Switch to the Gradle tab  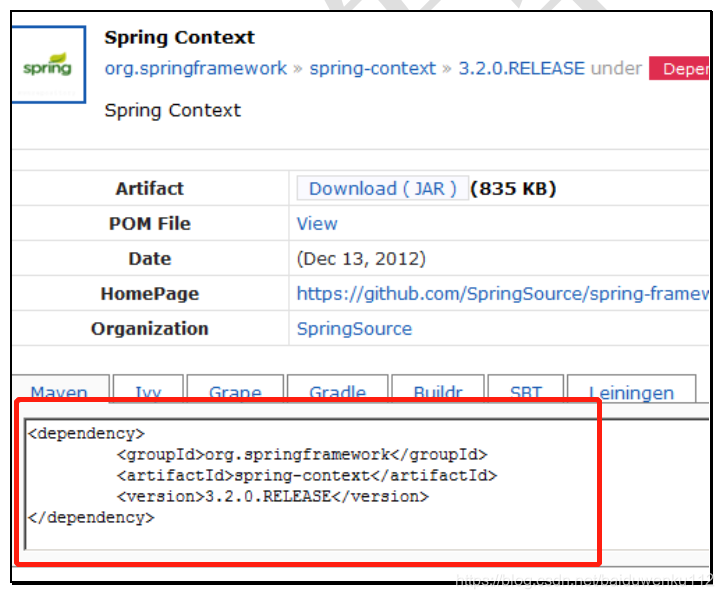click(338, 390)
